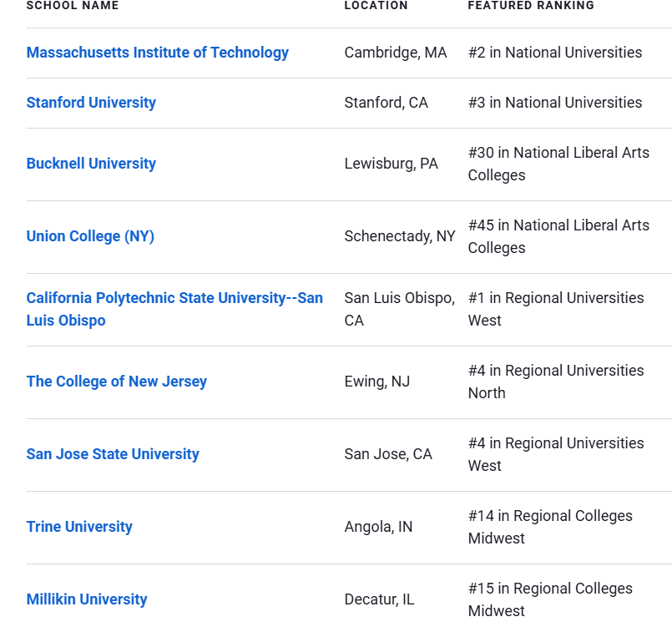The image size is (672, 632).
Task: Click the #1 in Regional Universities West ranking
Action: [556, 310]
